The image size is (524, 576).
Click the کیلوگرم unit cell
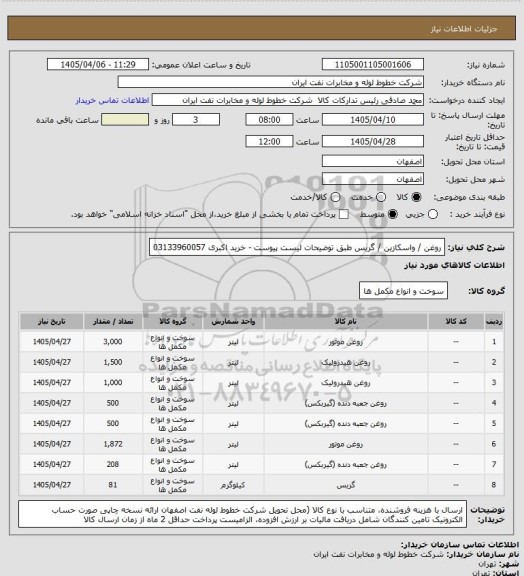(x=233, y=485)
